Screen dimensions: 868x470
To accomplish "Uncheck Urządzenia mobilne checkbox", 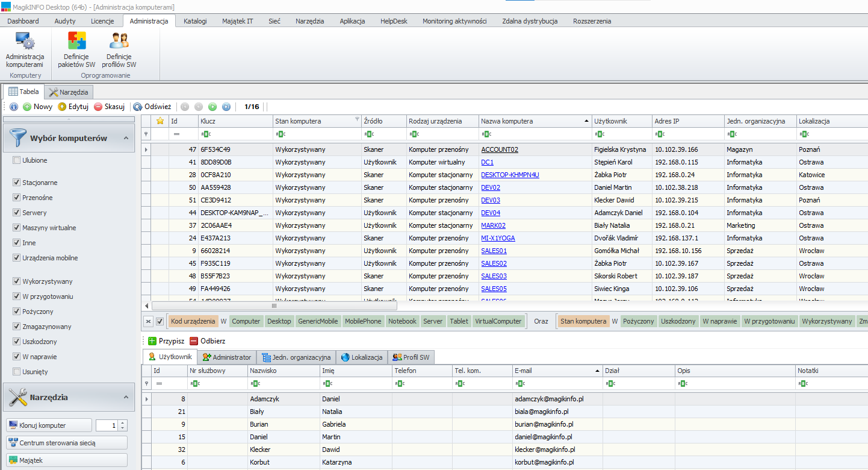I will point(16,258).
